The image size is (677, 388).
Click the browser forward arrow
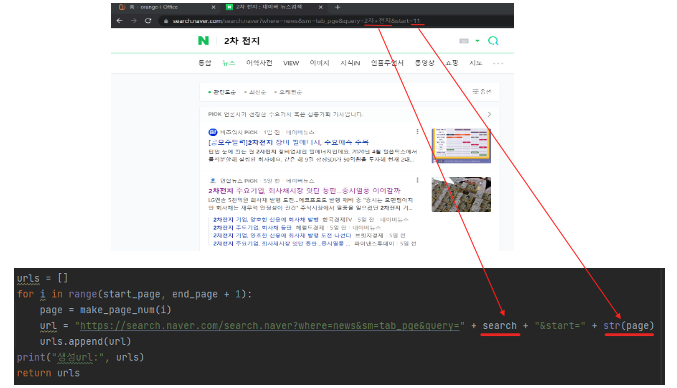coord(134,21)
